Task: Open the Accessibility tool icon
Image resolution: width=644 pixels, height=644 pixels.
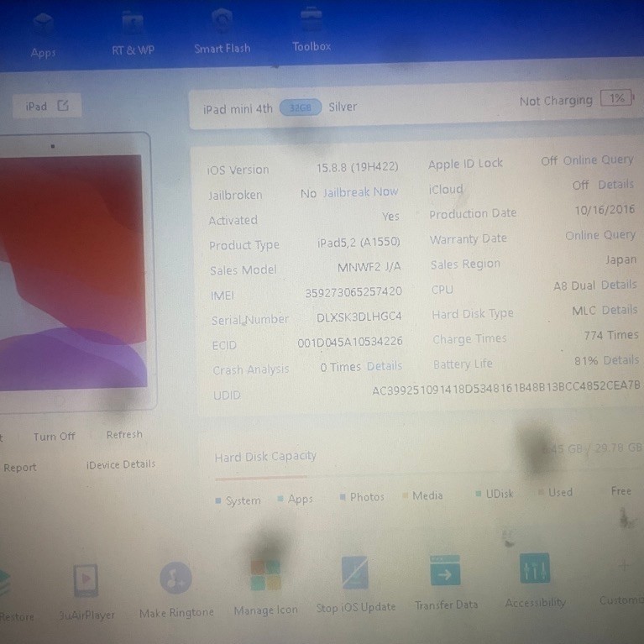Action: [x=534, y=568]
